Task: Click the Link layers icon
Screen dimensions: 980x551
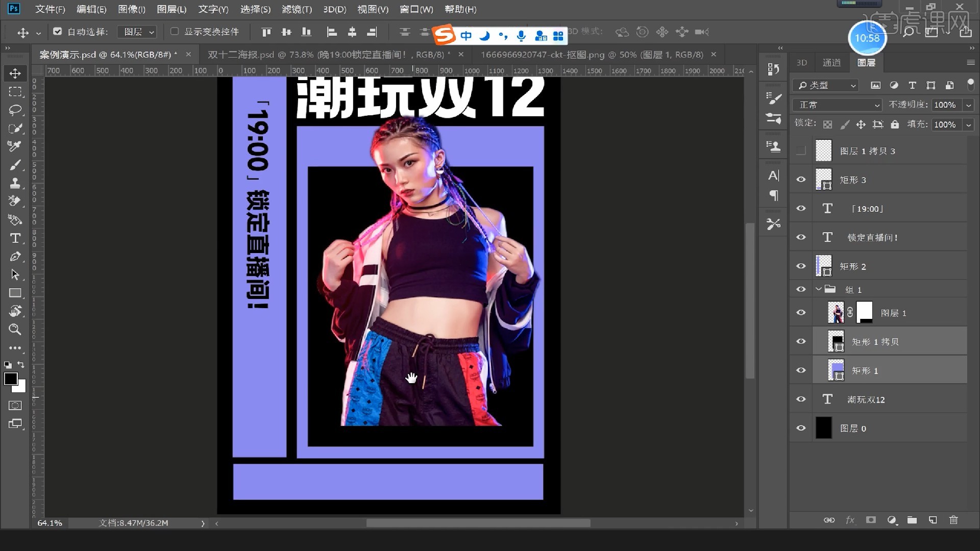Action: click(x=829, y=520)
